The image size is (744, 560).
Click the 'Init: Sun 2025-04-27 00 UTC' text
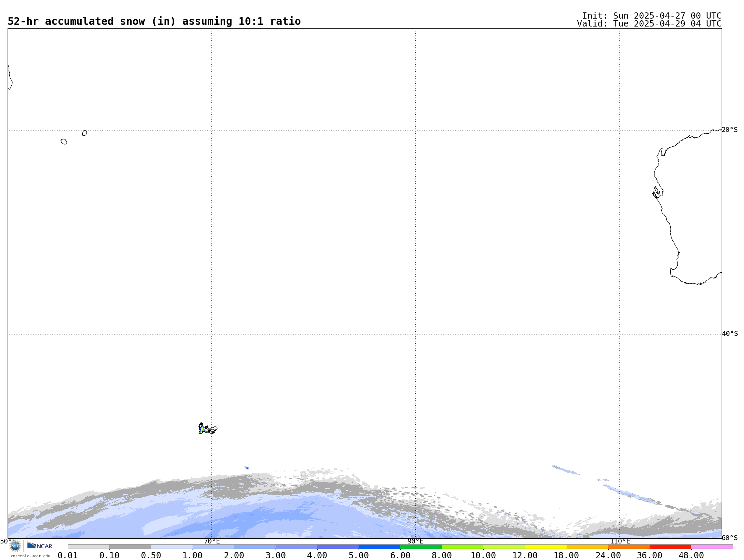(652, 16)
